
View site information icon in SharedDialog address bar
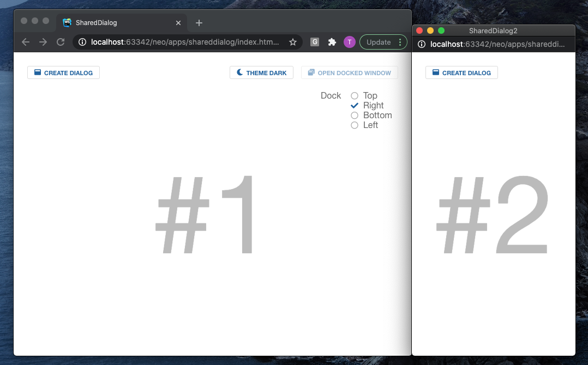pyautogui.click(x=82, y=42)
